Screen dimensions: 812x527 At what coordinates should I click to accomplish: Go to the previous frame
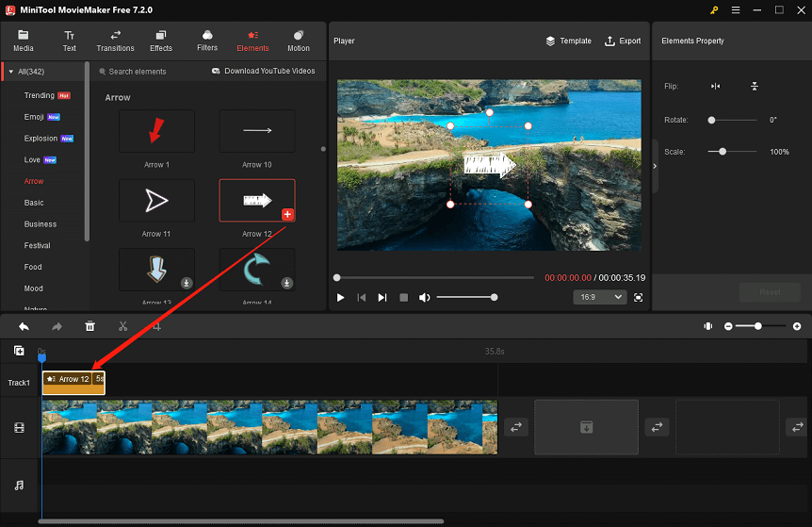click(x=362, y=298)
